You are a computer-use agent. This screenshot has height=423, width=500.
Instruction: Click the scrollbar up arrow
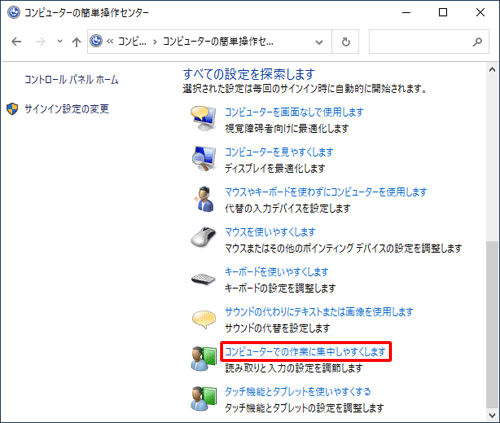coord(492,70)
